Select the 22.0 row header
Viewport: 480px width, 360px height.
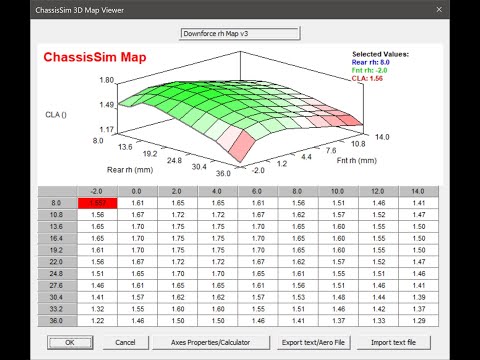point(57,262)
